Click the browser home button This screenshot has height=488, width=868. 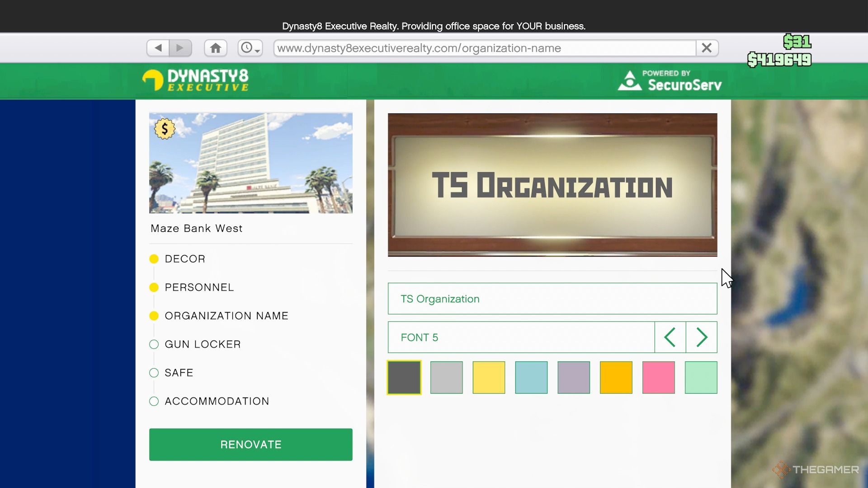click(217, 47)
